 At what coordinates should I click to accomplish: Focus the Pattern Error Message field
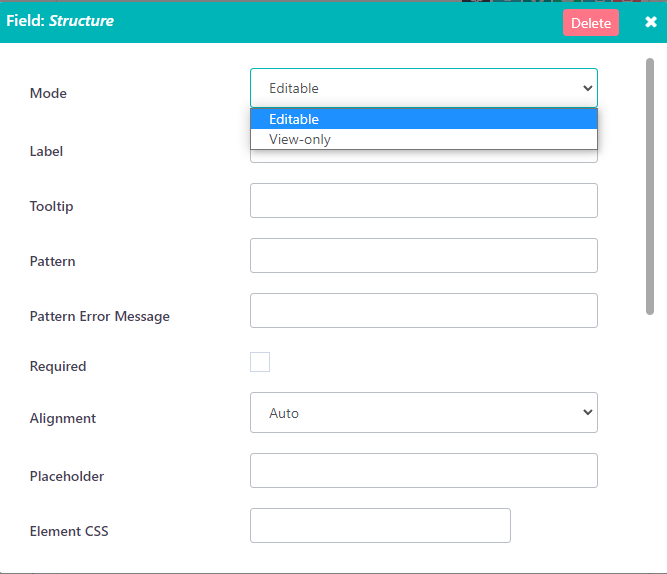click(424, 310)
